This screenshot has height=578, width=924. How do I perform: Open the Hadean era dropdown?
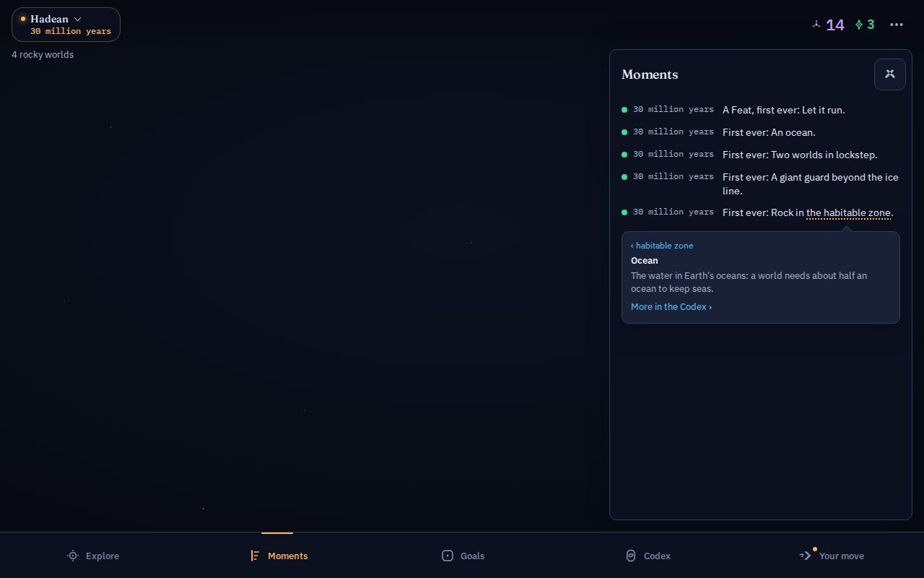66,25
